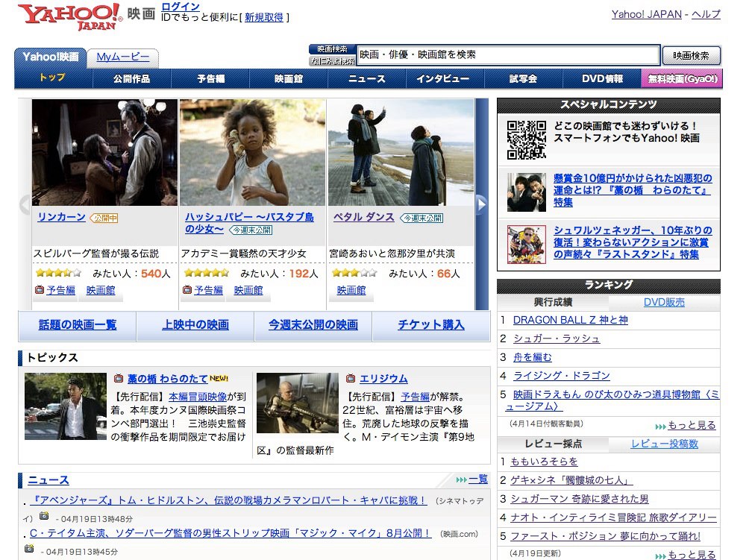Open ラストスタンド特集 special content link

coord(633,242)
